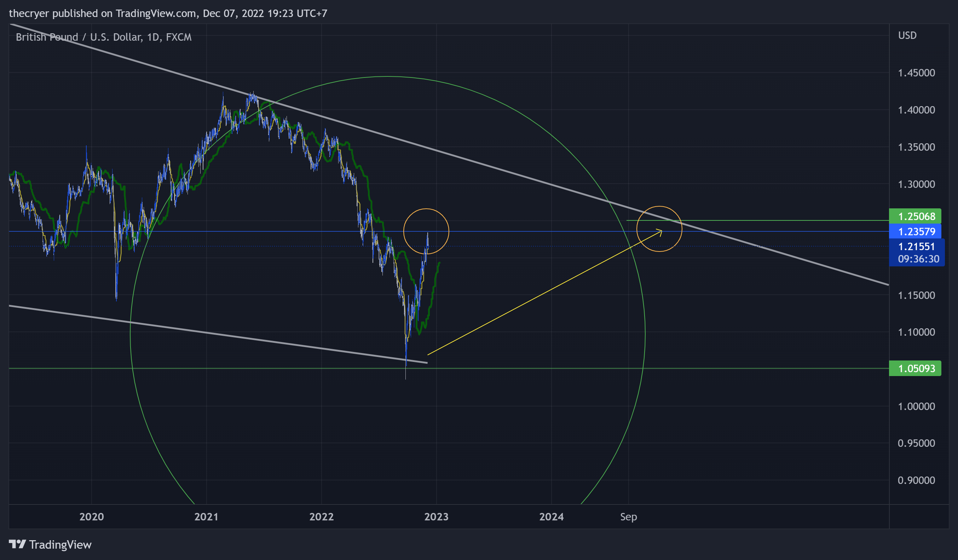This screenshot has height=560, width=958.
Task: Click the blue 1.23579 price label
Action: point(915,231)
